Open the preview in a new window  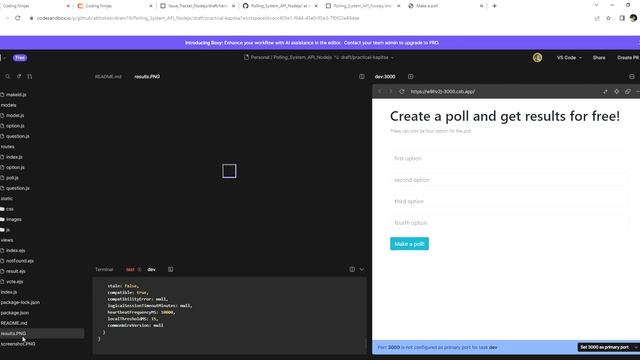tap(627, 91)
